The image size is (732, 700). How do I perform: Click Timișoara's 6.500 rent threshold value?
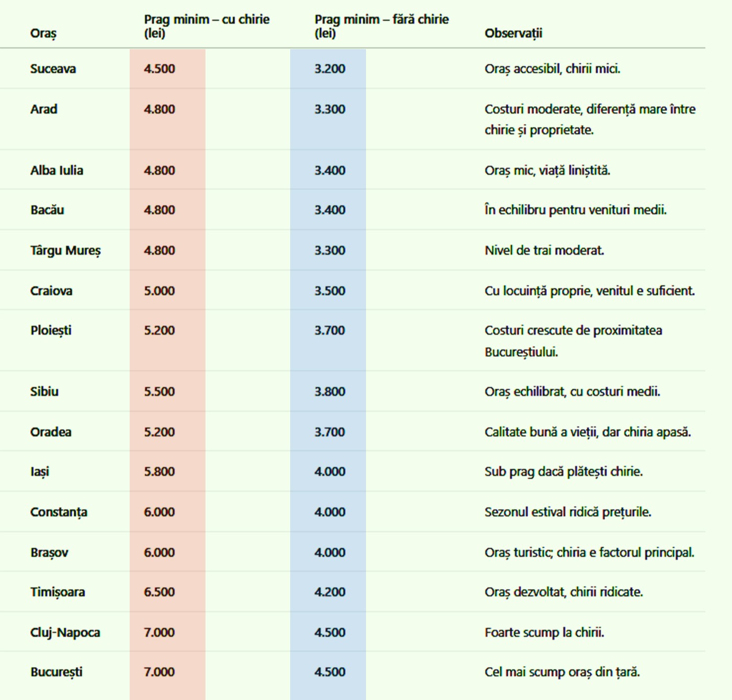click(x=159, y=592)
